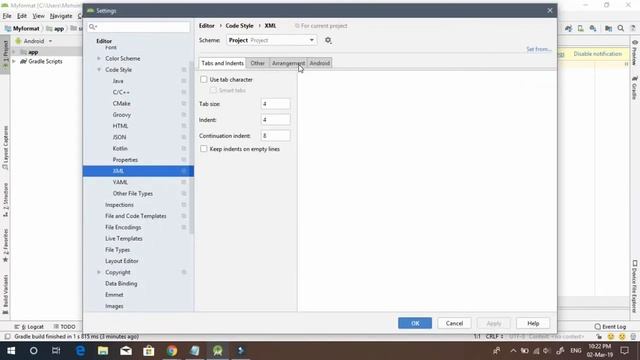
Task: Click the Cancel button
Action: [454, 323]
